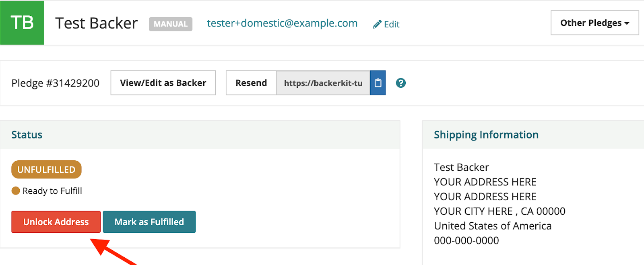Copy the pledge link with the clipboard icon
Screen dimensions: 644x265
point(378,83)
